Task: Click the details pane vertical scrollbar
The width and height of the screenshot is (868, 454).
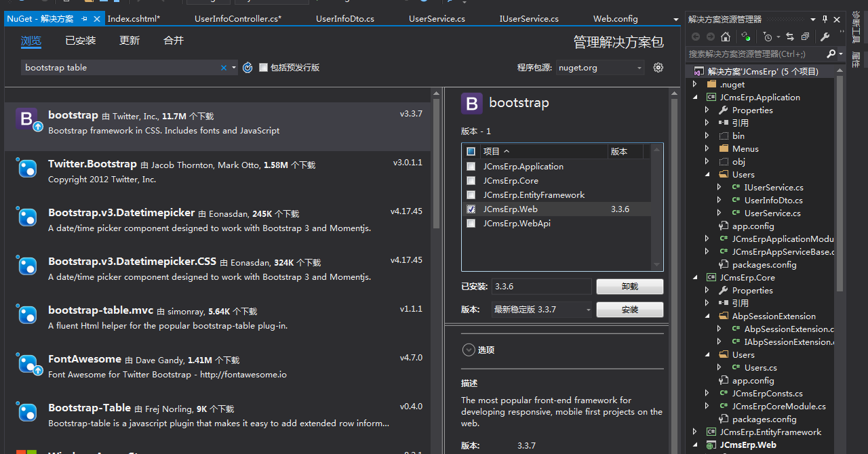Action: [674, 271]
